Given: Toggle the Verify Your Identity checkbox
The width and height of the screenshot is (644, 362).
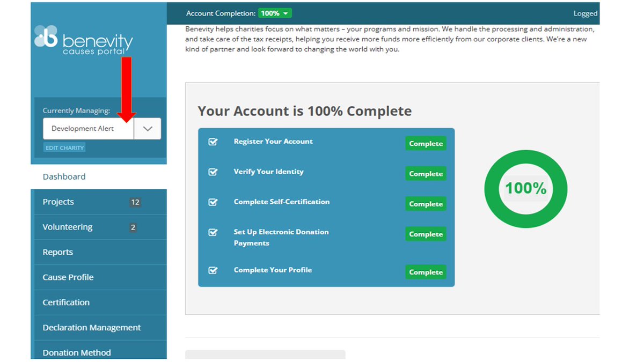Looking at the screenshot, I should click(x=213, y=172).
